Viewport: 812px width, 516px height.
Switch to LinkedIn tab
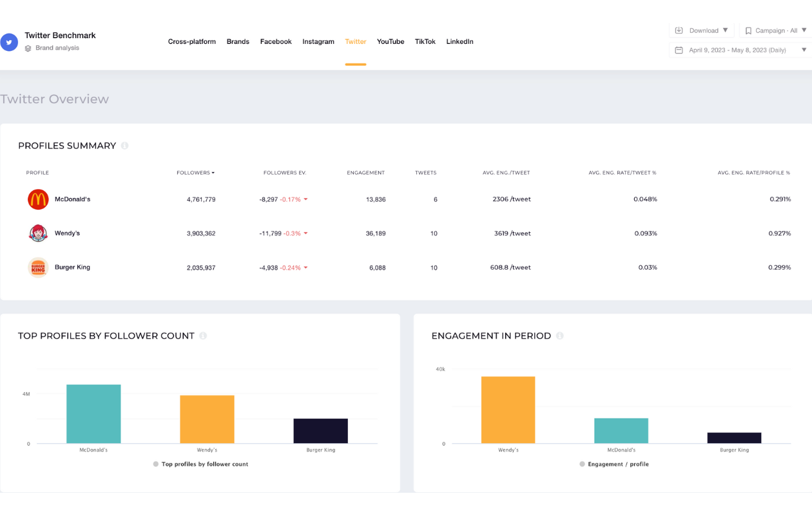460,42
